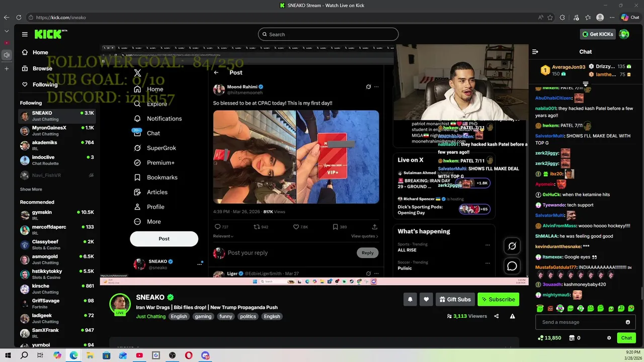Open the Edge Extensions icon
The image size is (644, 362).
562,17
